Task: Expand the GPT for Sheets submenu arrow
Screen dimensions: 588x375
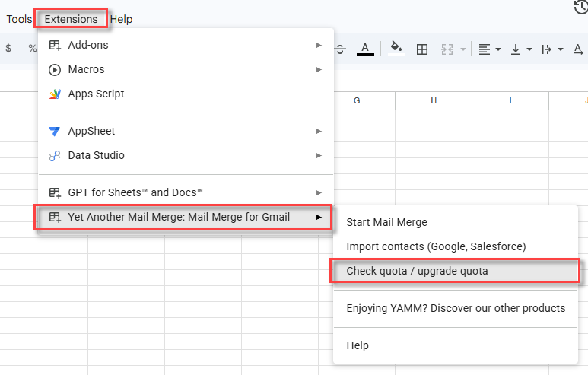Action: pyautogui.click(x=319, y=192)
